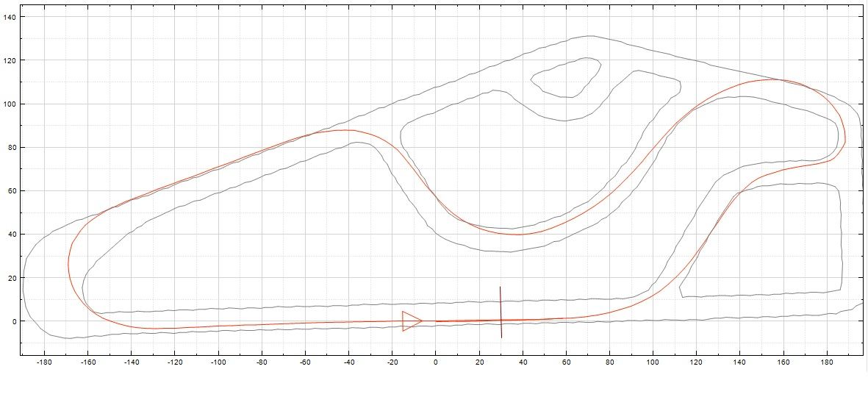
Task: Click the -80 x-axis tick label
Action: [x=262, y=363]
